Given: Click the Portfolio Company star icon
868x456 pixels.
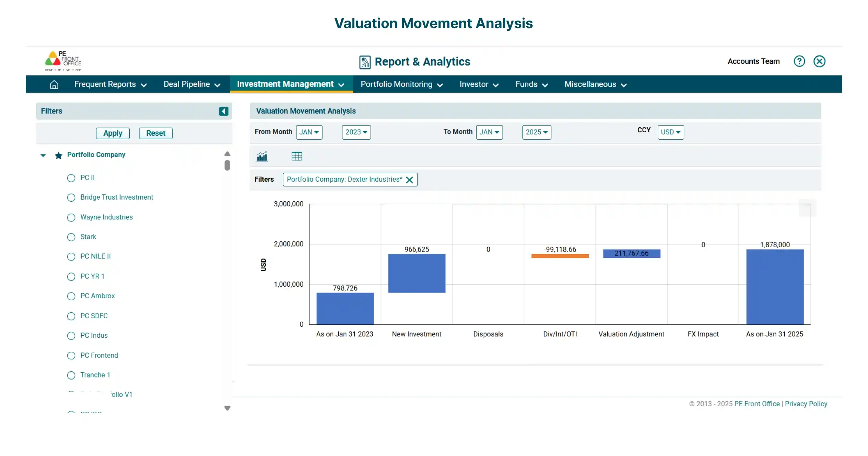Looking at the screenshot, I should [59, 155].
